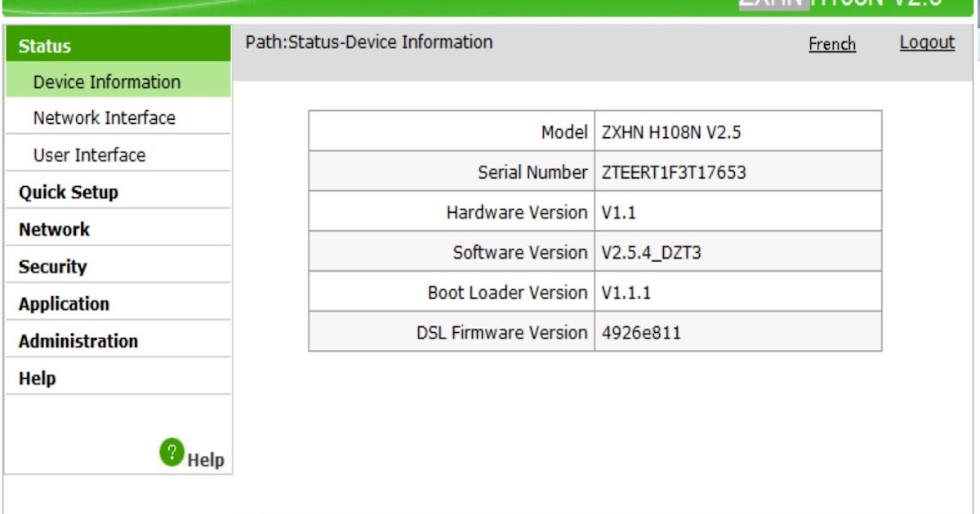Click the DSL Firmware Version label
This screenshot has height=514, width=980.
502,333
